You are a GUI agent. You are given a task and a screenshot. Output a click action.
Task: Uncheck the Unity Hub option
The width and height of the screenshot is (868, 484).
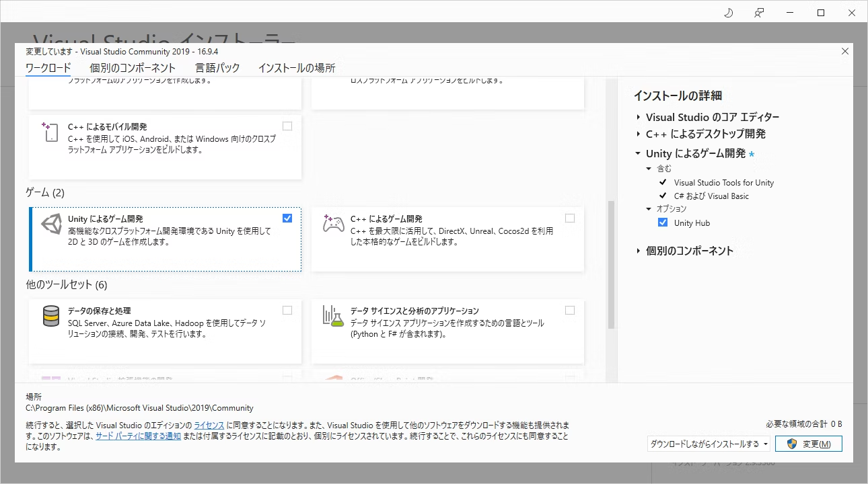click(x=663, y=223)
